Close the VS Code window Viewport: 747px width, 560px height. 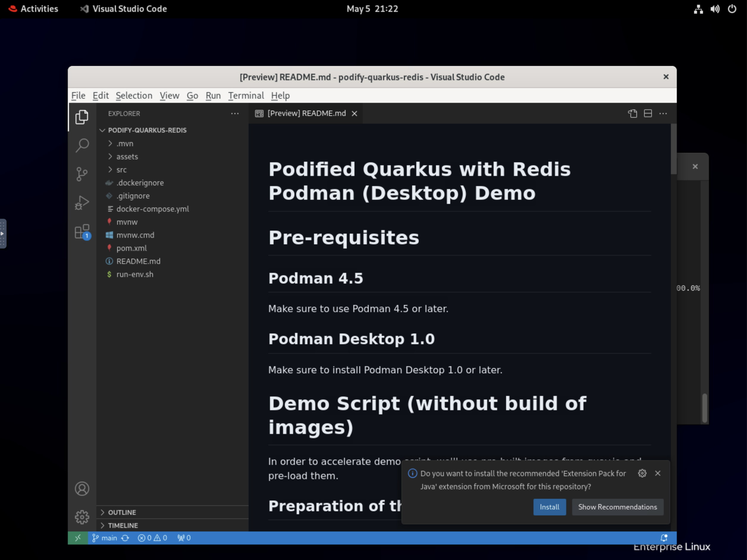click(666, 77)
